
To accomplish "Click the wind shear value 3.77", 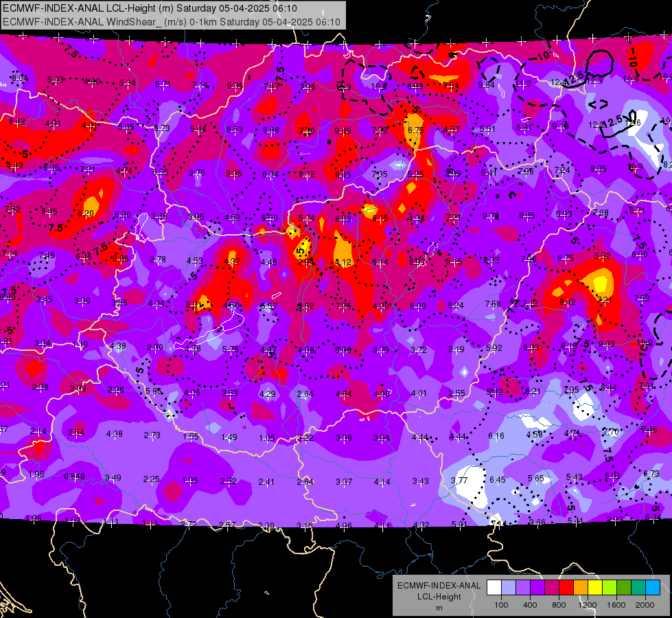I will (459, 481).
